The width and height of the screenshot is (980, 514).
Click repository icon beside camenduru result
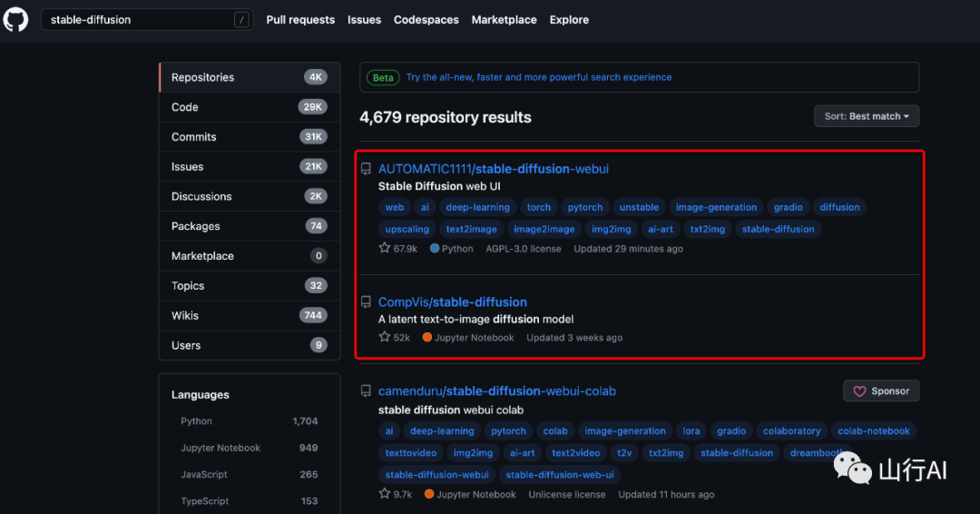click(x=366, y=391)
